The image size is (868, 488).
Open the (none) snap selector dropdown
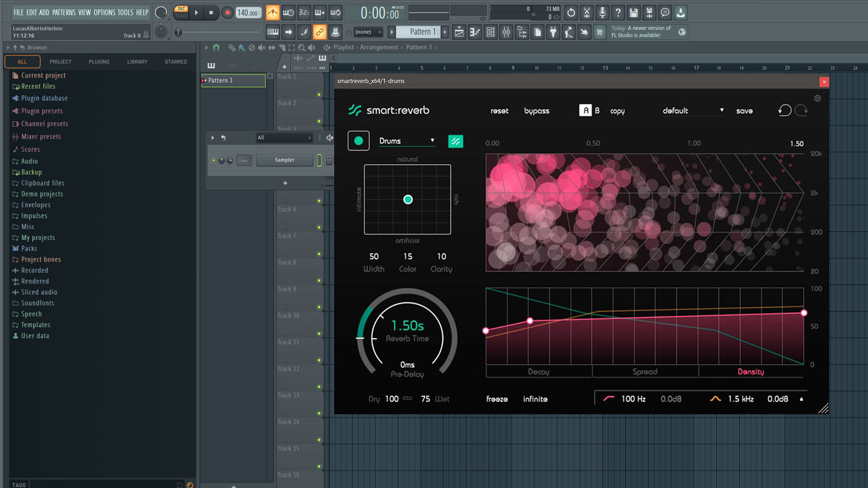(x=368, y=32)
